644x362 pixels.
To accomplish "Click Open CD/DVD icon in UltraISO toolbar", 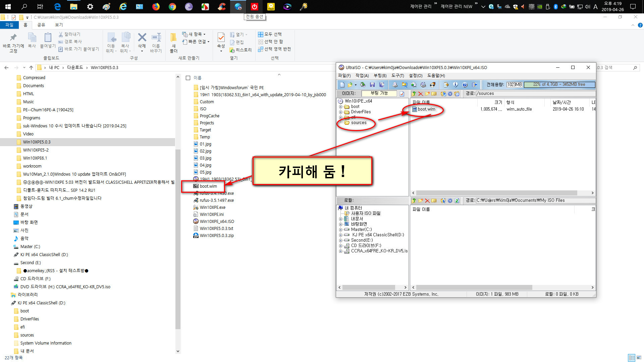I will click(x=363, y=84).
